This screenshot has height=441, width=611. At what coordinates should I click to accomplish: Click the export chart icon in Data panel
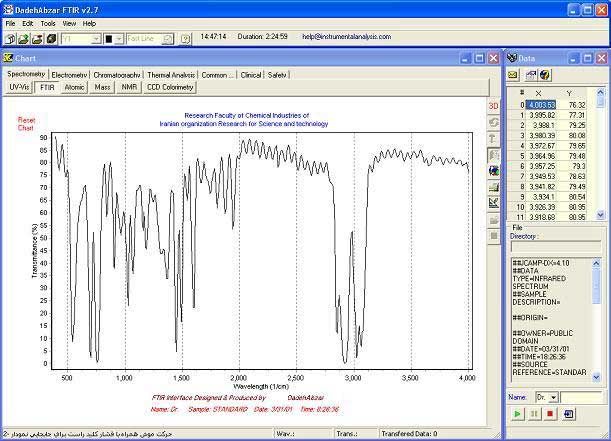[x=530, y=75]
